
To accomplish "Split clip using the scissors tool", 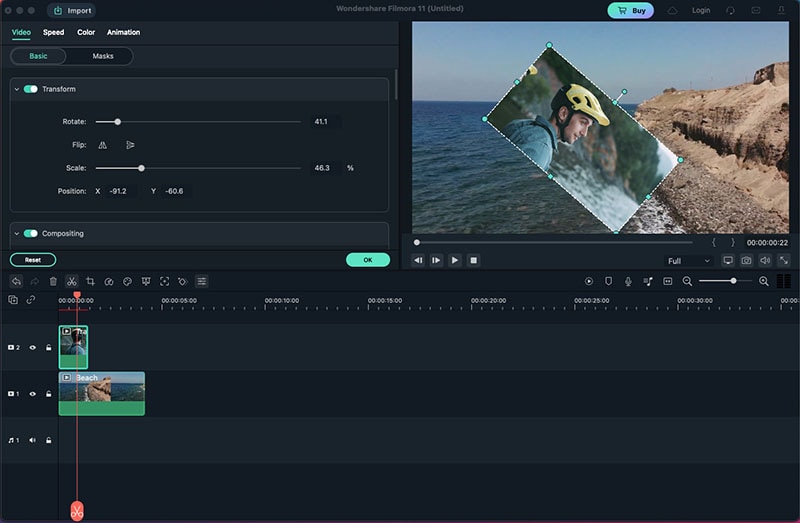I will 71,281.
